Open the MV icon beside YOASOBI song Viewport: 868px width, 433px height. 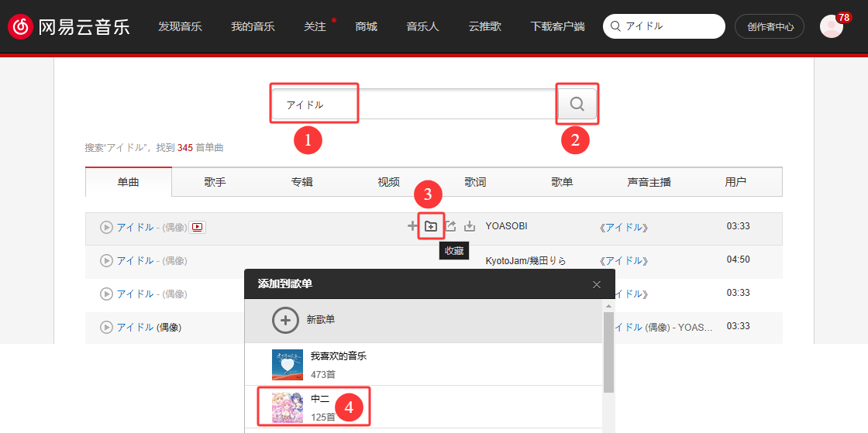coord(197,227)
